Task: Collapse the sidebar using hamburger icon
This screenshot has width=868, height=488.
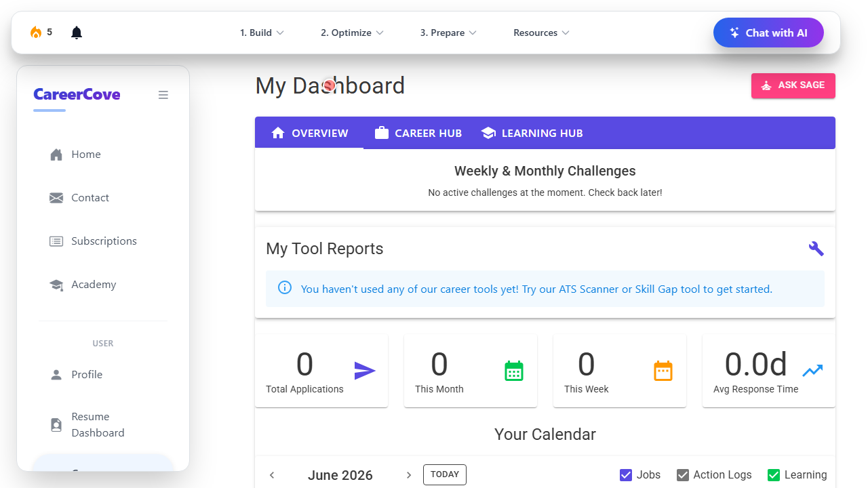Action: tap(163, 95)
